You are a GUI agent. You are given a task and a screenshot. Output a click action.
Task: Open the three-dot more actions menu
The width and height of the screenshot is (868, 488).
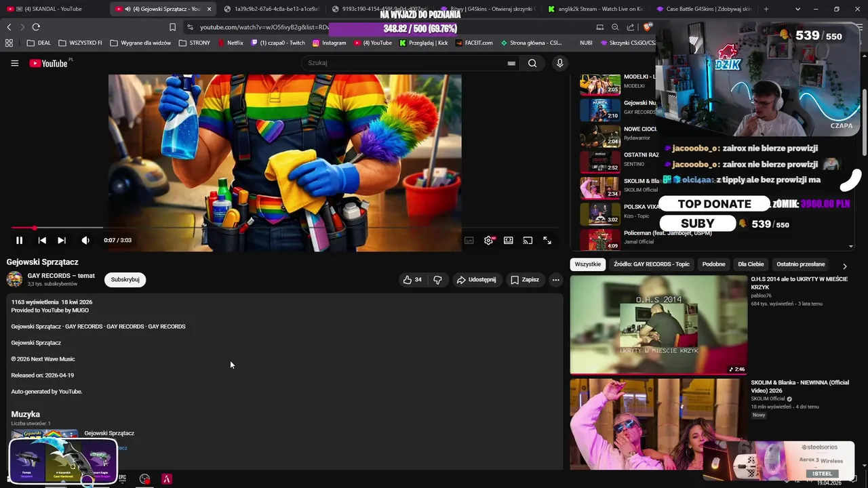555,279
